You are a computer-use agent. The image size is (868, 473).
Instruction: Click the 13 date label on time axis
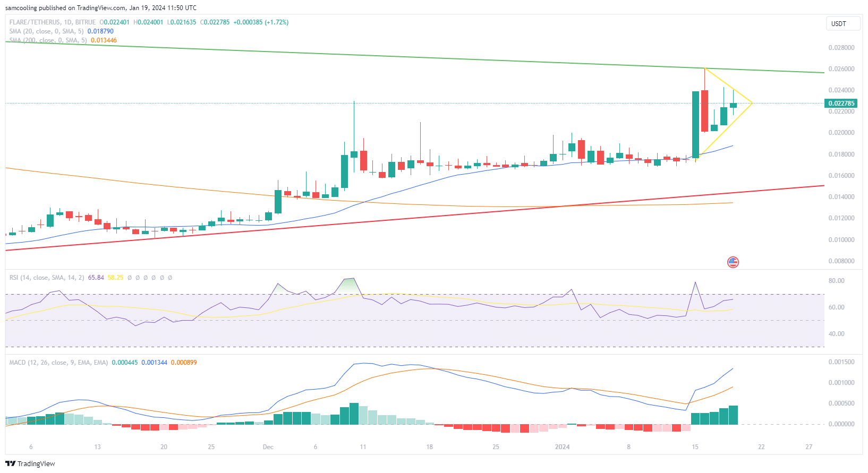tap(97, 447)
